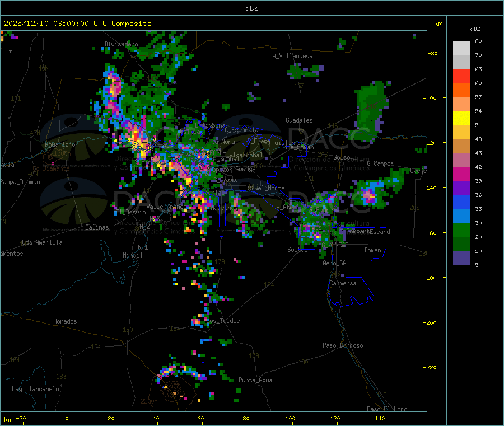Viewport: 504px width, 426px height.
Task: Click the dBZ title at top
Action: click(251, 8)
